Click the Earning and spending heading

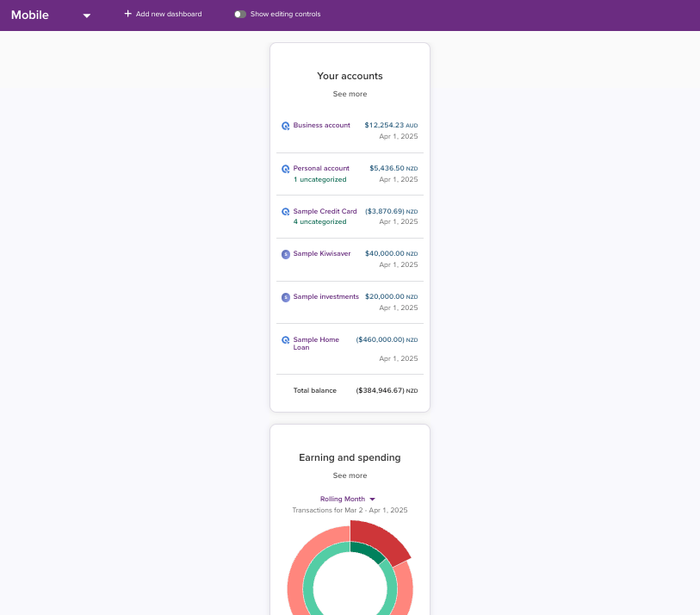pyautogui.click(x=350, y=457)
